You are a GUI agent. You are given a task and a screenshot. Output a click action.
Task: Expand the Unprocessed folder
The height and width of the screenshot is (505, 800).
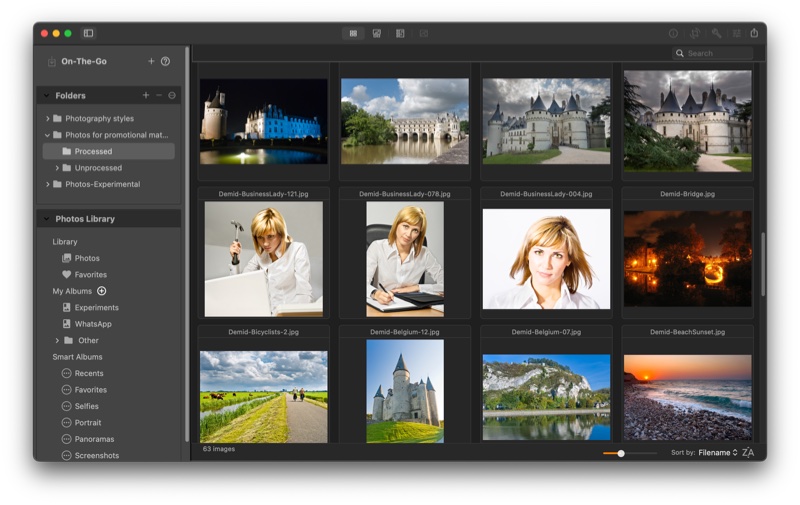[57, 168]
